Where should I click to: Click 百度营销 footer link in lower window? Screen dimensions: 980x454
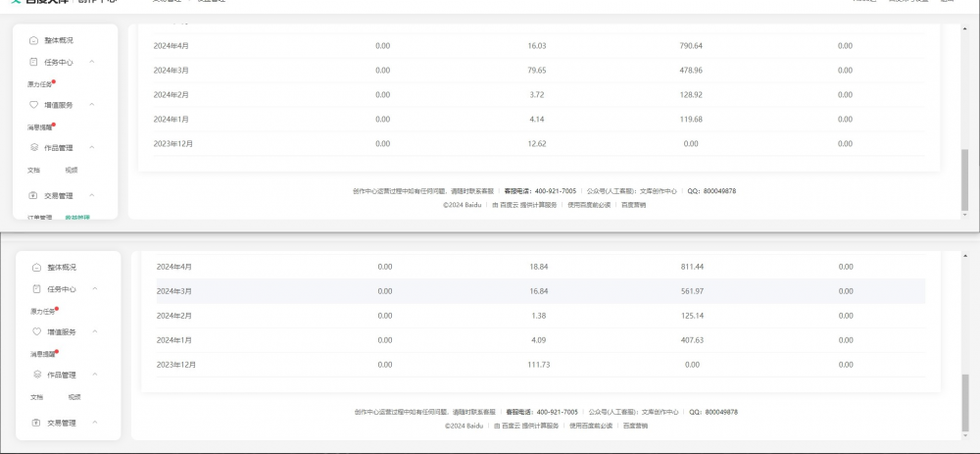tap(635, 426)
